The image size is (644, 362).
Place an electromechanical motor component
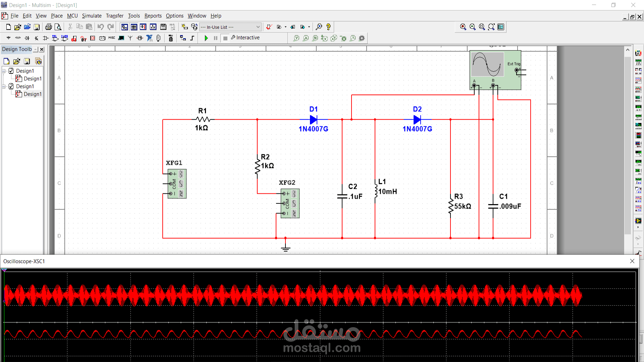(140, 38)
